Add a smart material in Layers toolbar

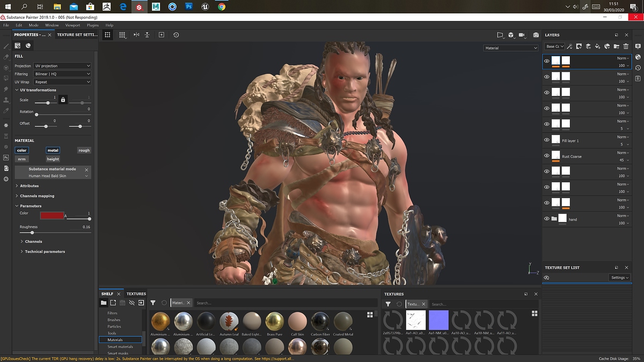point(607,47)
